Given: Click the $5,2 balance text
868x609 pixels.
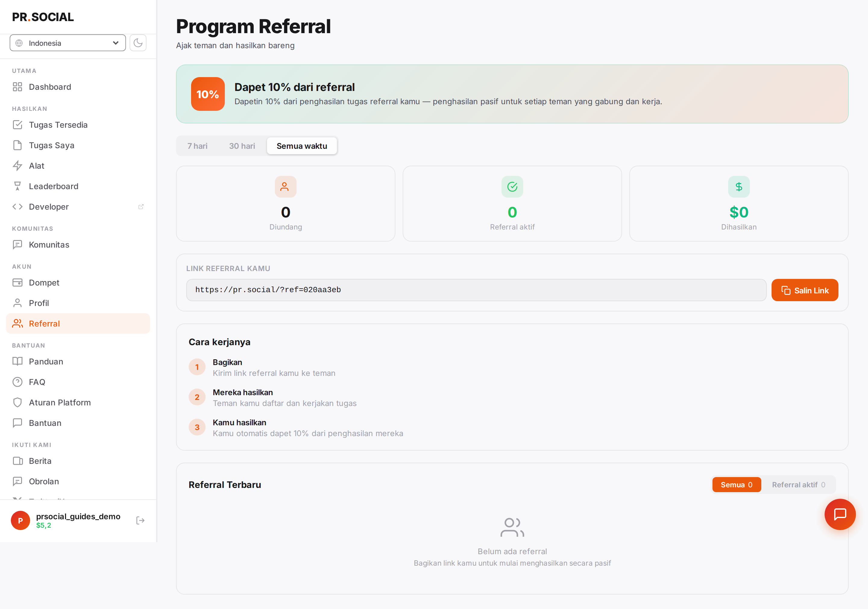Looking at the screenshot, I should click(x=43, y=525).
